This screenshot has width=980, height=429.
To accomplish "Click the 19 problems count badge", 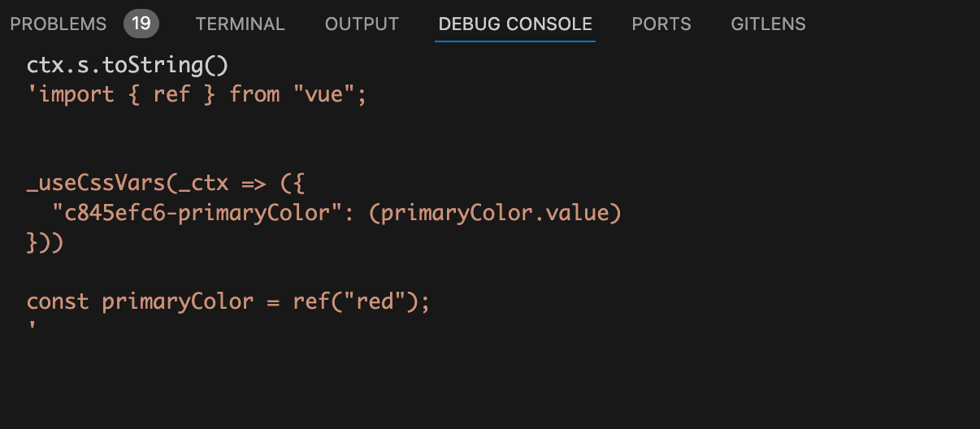I will pyautogui.click(x=141, y=24).
